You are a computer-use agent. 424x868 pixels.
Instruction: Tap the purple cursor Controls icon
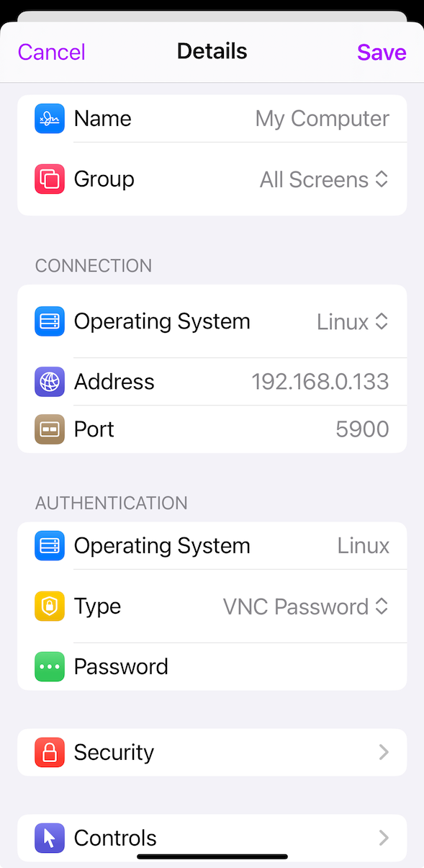tap(50, 838)
